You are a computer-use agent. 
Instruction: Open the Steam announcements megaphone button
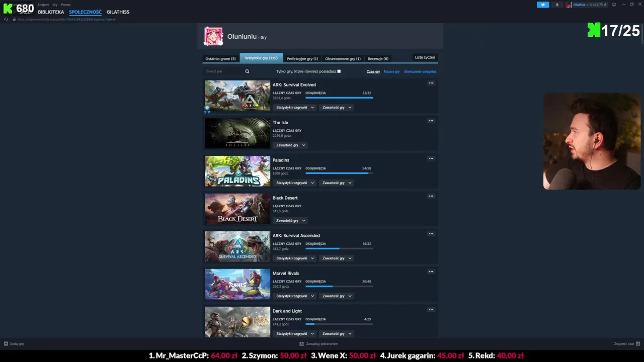[x=543, y=5]
